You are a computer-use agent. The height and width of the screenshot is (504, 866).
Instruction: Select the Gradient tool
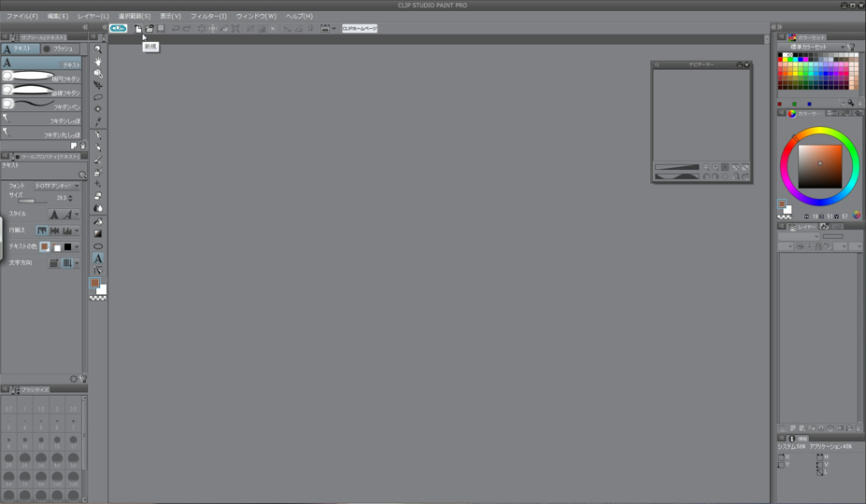pos(98,233)
